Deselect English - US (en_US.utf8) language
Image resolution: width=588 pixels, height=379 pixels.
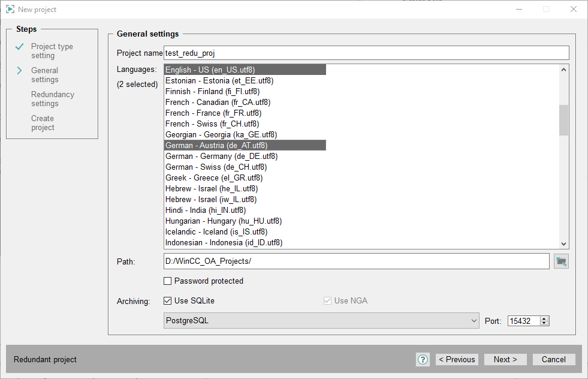pos(210,70)
